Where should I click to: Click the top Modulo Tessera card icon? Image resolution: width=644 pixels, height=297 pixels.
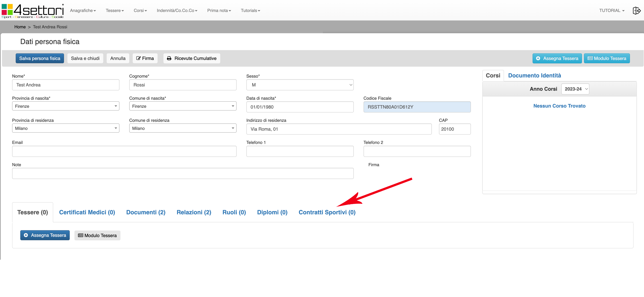coord(590,58)
